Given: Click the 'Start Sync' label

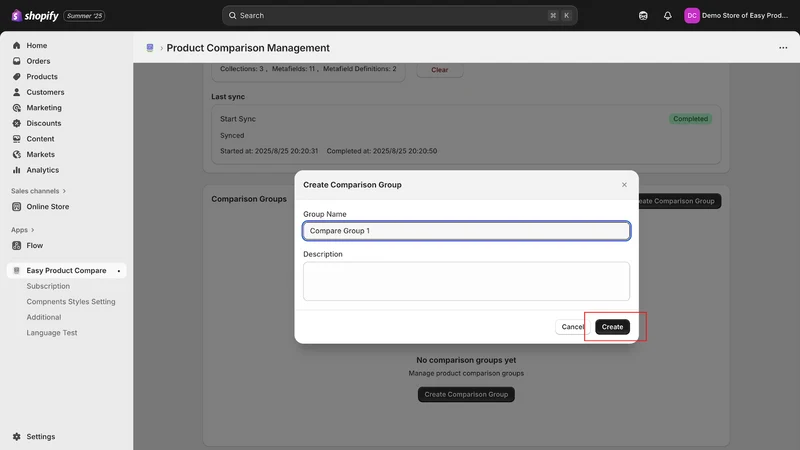Looking at the screenshot, I should [238, 119].
